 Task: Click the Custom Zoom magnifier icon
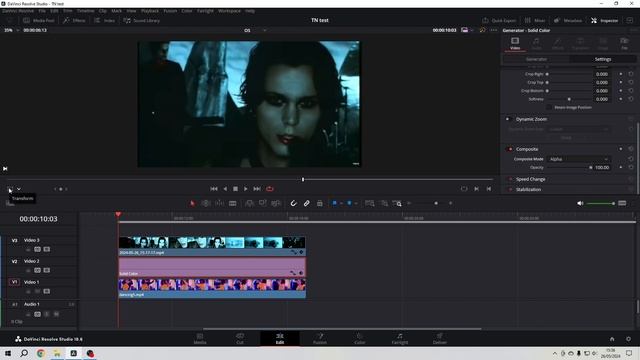coord(397,203)
